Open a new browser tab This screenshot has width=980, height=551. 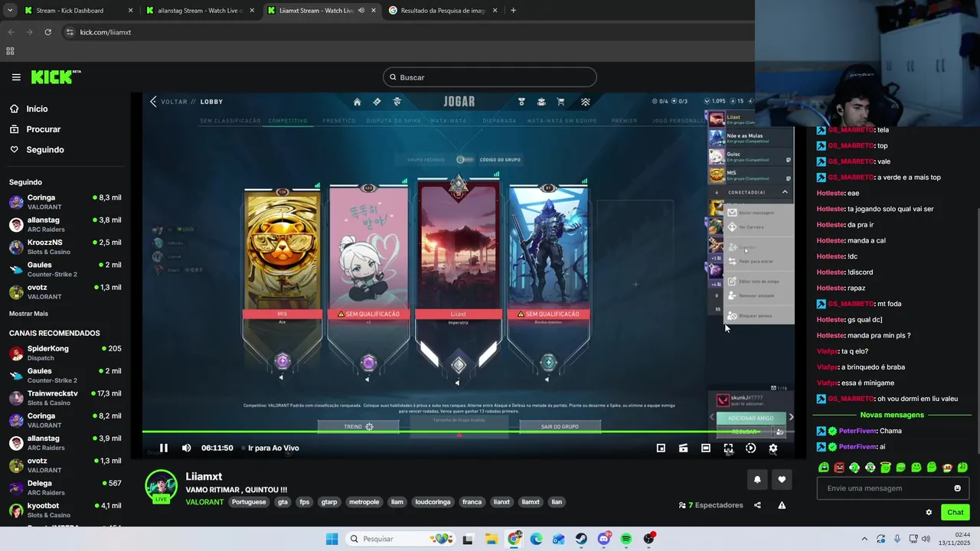click(513, 11)
